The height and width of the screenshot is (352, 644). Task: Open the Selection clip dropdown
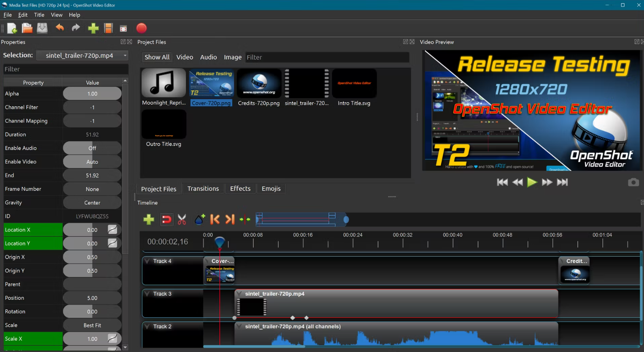tap(83, 56)
